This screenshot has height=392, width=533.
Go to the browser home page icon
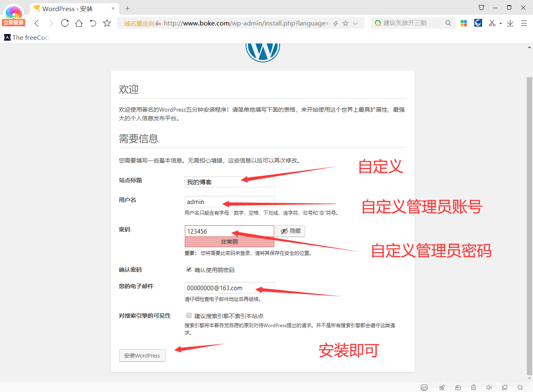click(x=79, y=23)
